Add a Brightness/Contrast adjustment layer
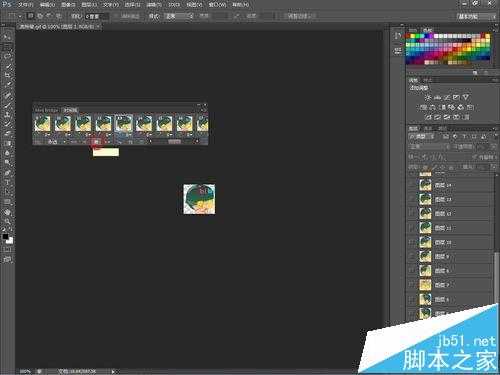 tap(428, 98)
